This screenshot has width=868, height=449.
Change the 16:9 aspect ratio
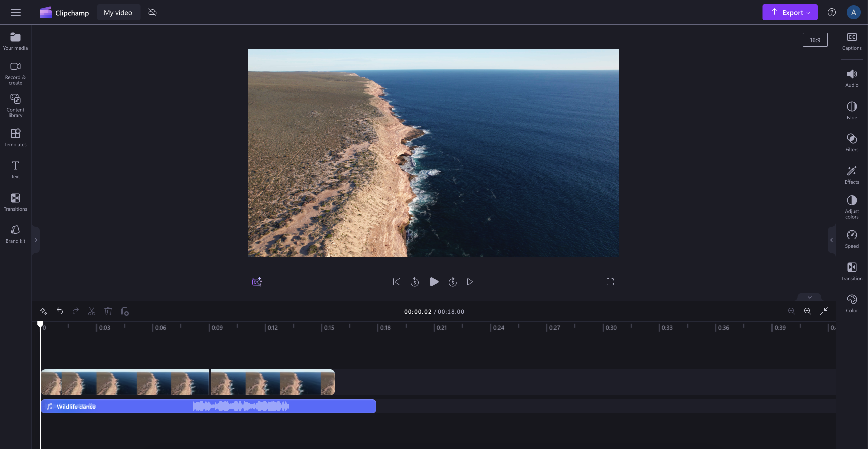click(815, 40)
